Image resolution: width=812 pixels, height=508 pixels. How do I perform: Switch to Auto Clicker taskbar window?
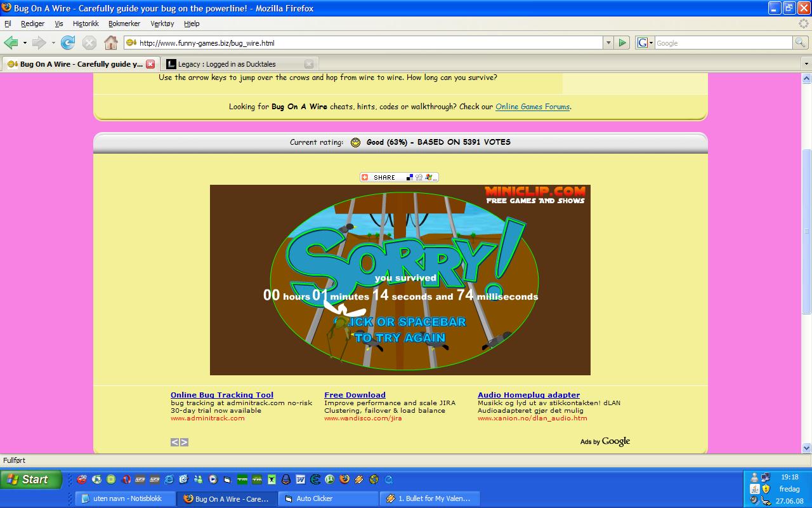click(328, 498)
